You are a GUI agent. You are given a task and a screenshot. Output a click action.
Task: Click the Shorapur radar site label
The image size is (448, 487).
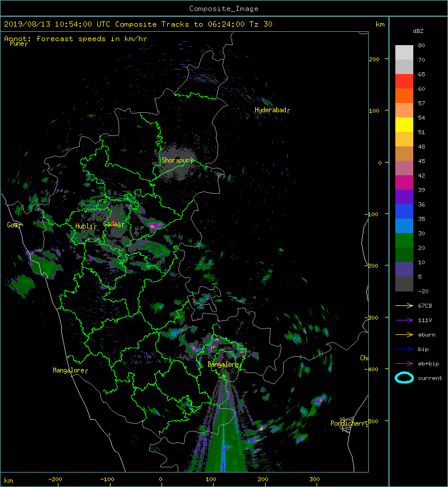(177, 160)
